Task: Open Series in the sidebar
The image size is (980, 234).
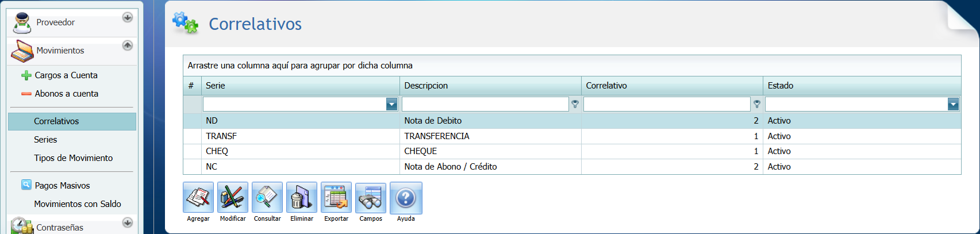Action: [45, 140]
